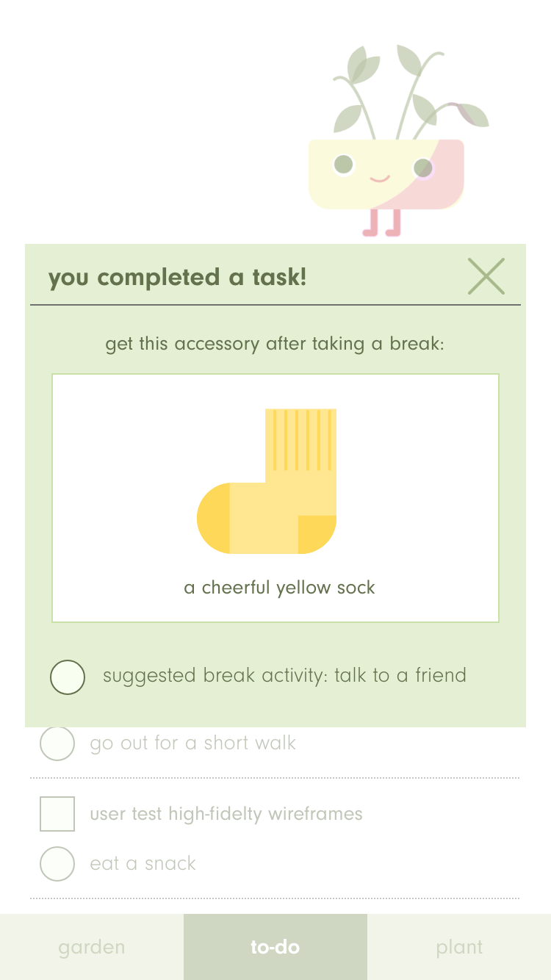This screenshot has height=980, width=551.
Task: Select the to-do tab
Action: click(275, 947)
